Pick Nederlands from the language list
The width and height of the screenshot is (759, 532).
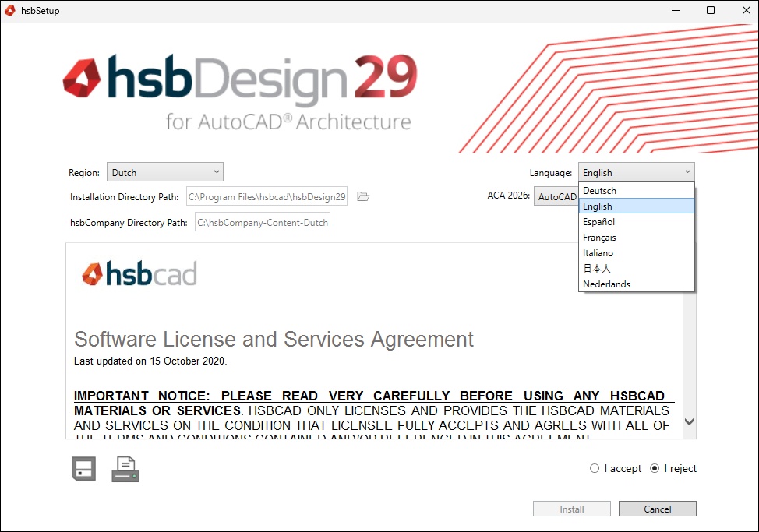(x=637, y=284)
